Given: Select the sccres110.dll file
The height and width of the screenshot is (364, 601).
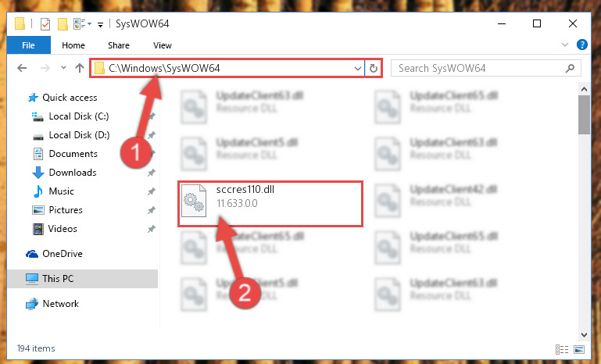Looking at the screenshot, I should coord(270,203).
